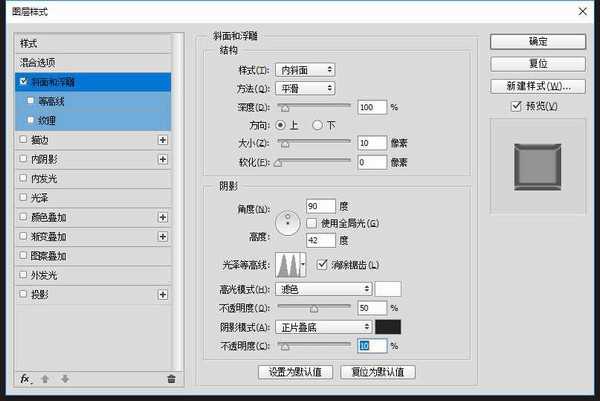Click the plus icon next to 投影
600x401 pixels.
(162, 294)
